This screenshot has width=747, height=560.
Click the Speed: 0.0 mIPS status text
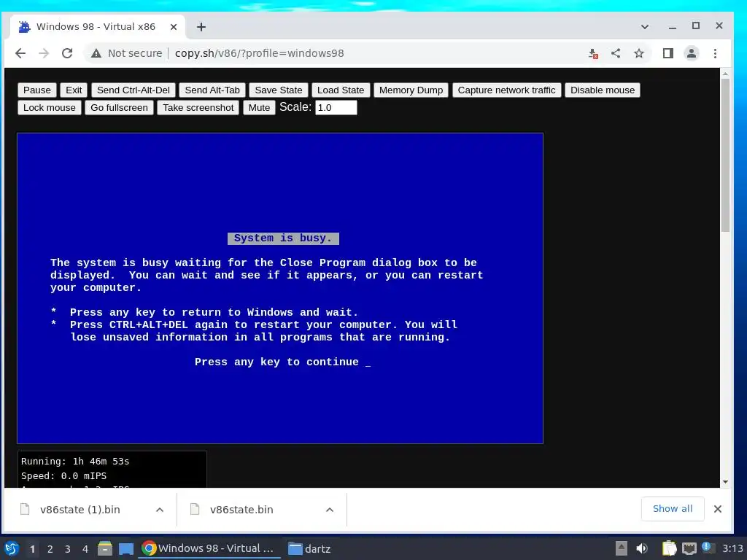coord(64,476)
